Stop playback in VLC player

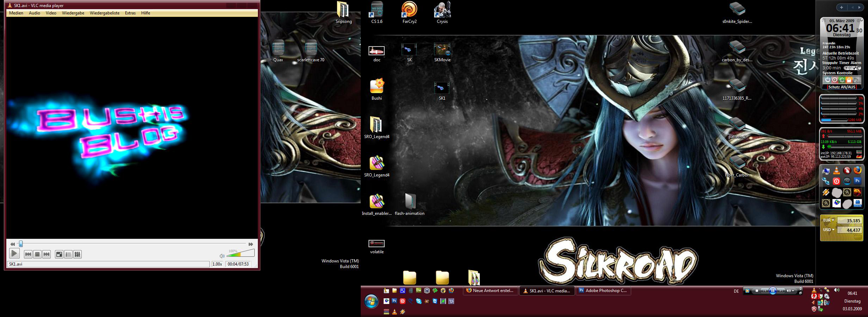coord(37,254)
